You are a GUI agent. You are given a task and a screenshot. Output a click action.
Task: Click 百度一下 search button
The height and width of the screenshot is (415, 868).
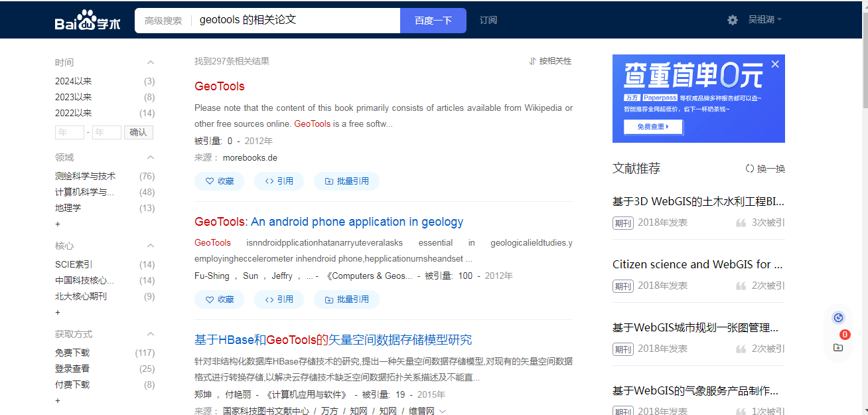(433, 21)
